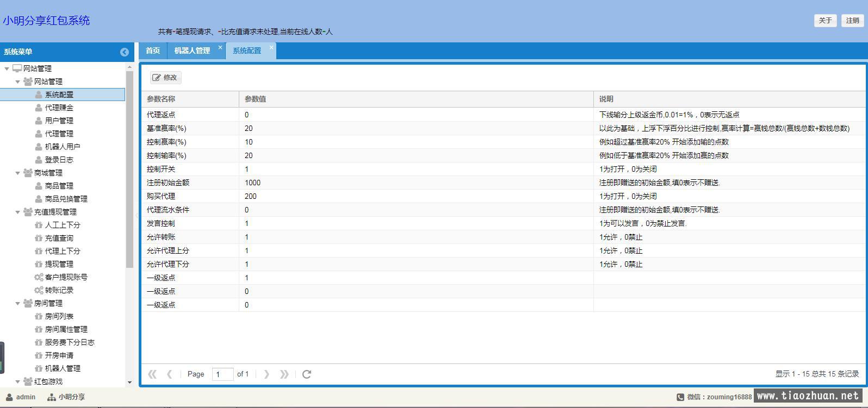Screen dimensions: 868x408
Task: Go to the previous page
Action: tap(169, 374)
